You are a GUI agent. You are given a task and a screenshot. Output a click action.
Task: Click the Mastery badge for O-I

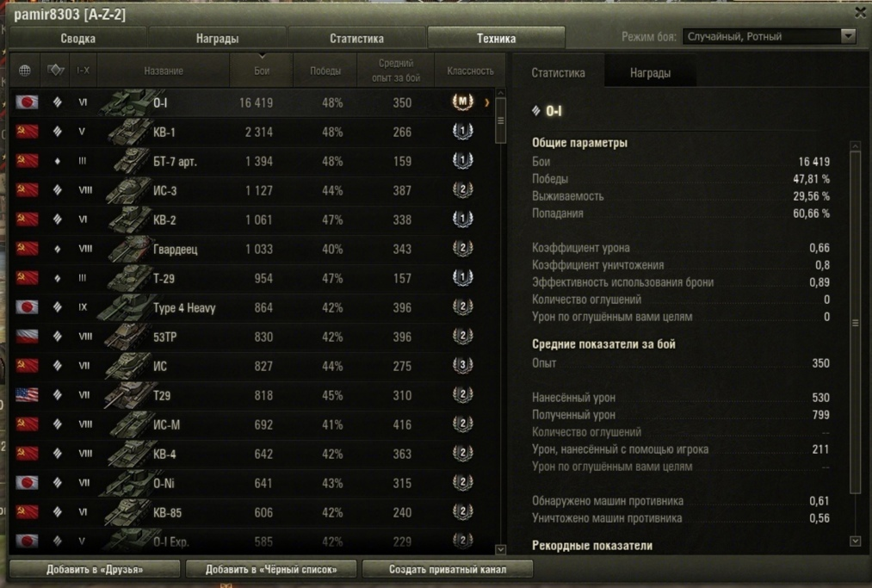(x=462, y=102)
